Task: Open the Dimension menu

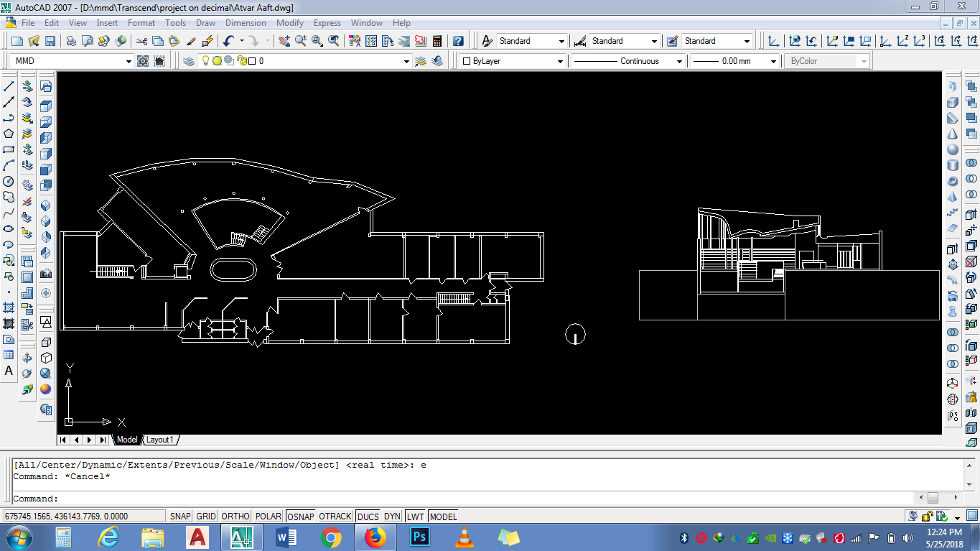Action: 246,23
